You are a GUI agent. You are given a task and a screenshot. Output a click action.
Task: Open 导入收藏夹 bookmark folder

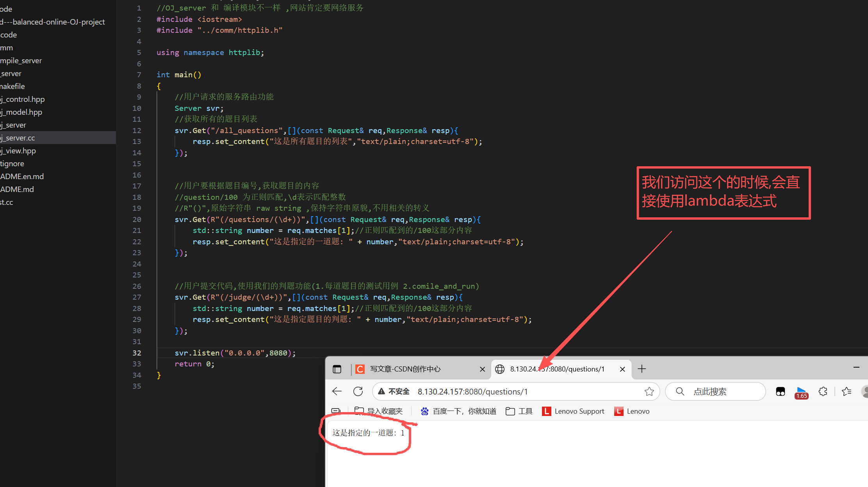(x=378, y=411)
